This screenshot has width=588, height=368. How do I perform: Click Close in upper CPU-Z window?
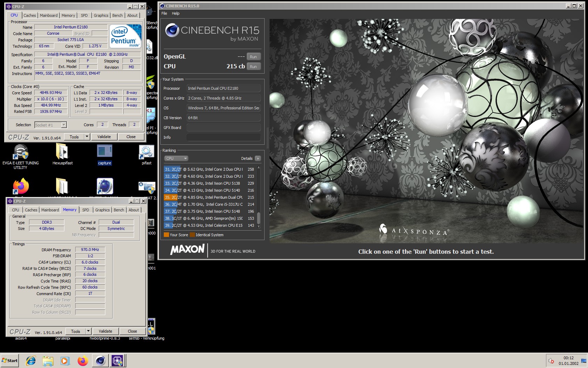(x=131, y=137)
